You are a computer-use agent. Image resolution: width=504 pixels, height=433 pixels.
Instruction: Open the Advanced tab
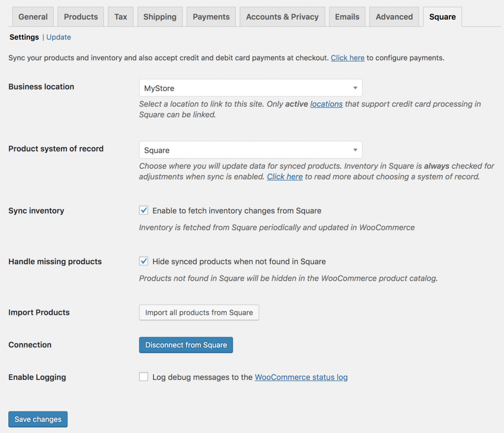394,17
